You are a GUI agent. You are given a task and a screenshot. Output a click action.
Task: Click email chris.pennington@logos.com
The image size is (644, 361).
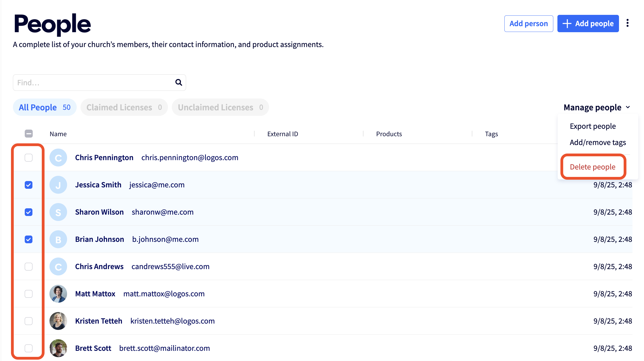(x=190, y=158)
